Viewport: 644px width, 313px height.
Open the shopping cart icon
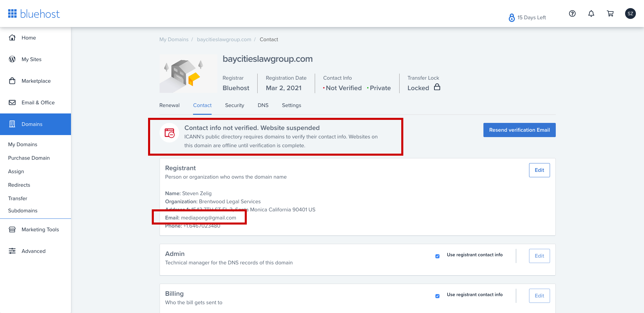[610, 14]
